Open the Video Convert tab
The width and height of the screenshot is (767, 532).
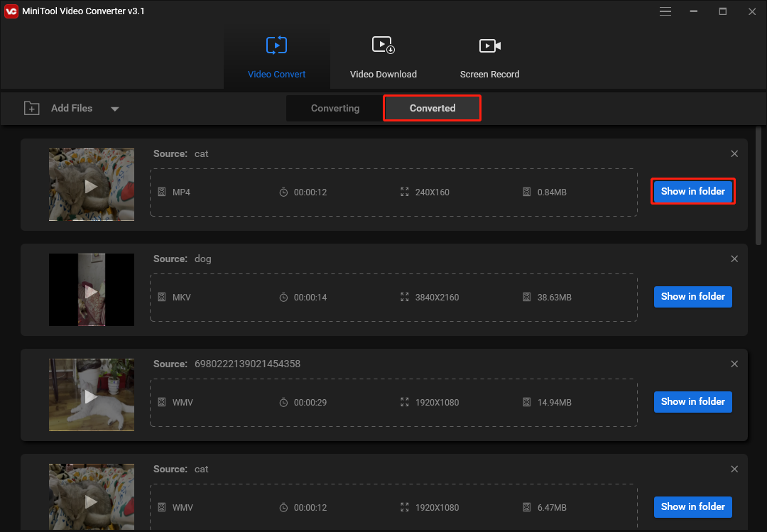[x=276, y=58]
